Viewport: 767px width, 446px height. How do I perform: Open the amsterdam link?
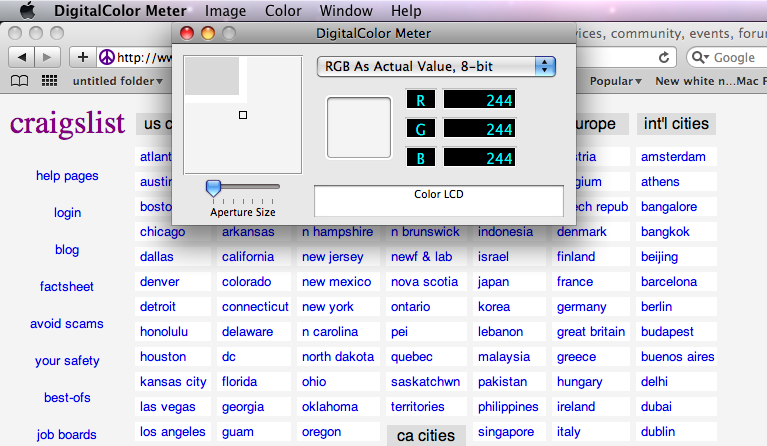tap(673, 157)
